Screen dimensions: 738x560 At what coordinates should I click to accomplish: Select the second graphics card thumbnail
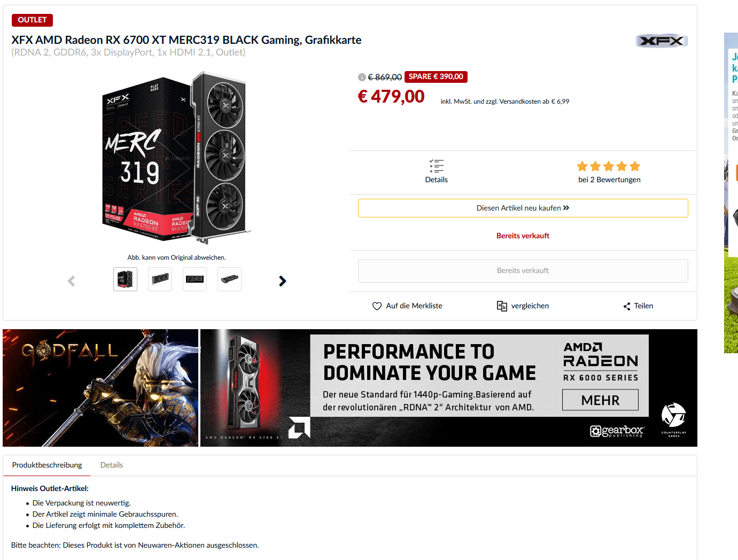pos(160,279)
